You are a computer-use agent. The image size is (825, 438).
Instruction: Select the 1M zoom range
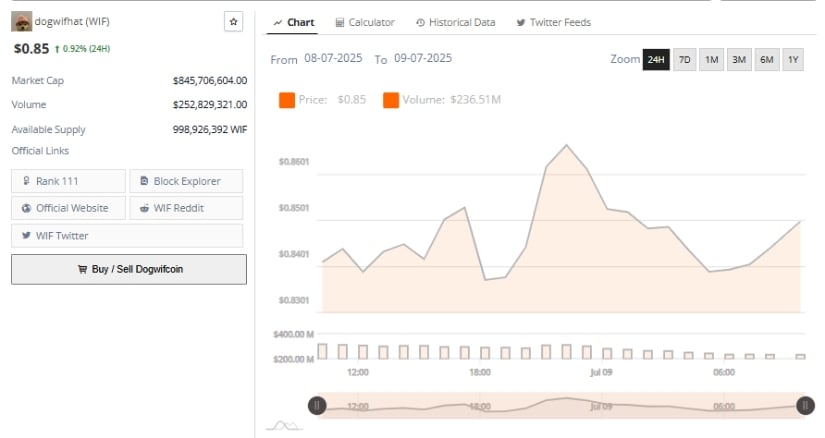tap(711, 59)
